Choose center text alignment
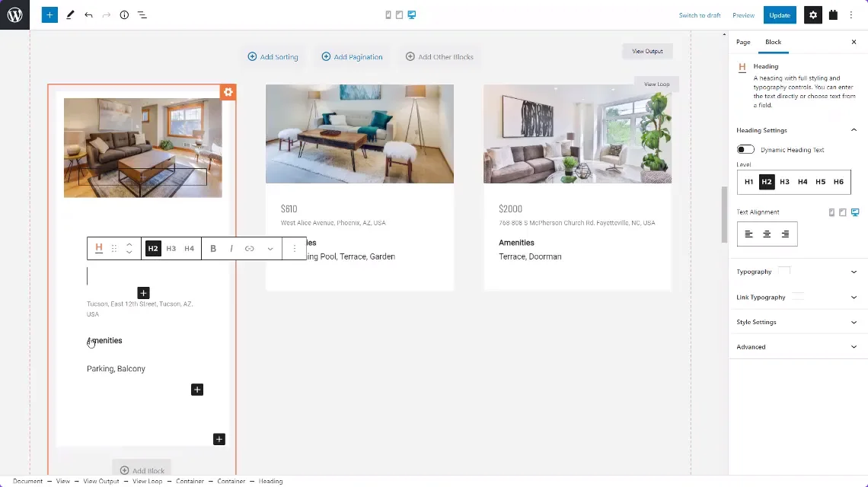Screen dimensions: 868x487 pyautogui.click(x=767, y=234)
